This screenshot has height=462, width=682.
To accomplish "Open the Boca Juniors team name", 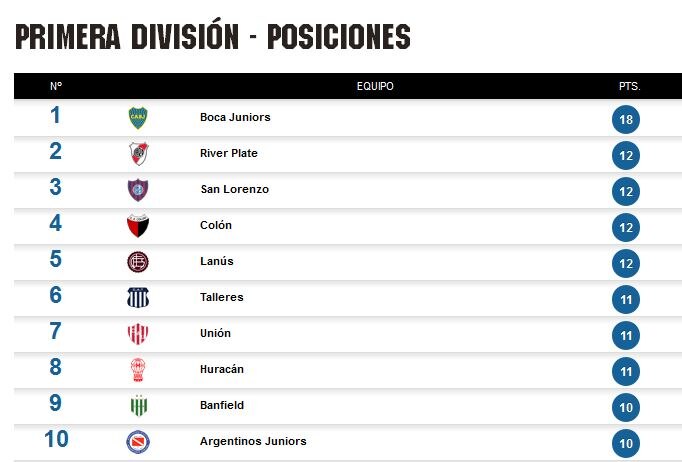I will [x=235, y=117].
